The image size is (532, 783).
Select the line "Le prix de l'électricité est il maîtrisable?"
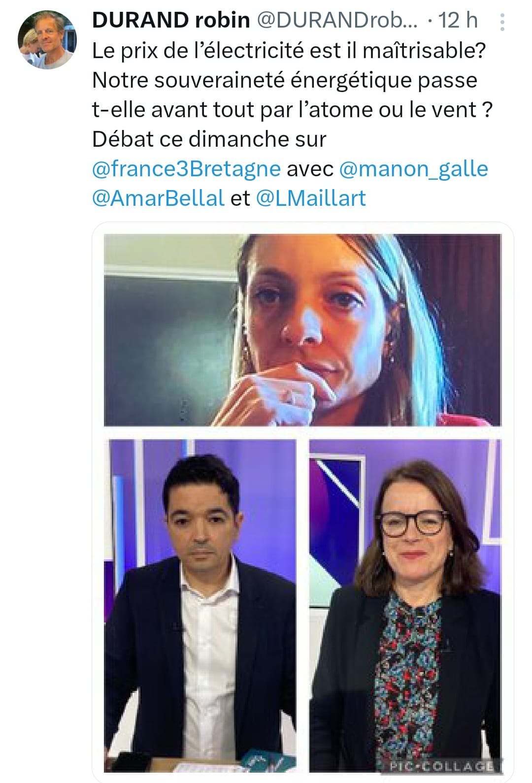click(289, 51)
